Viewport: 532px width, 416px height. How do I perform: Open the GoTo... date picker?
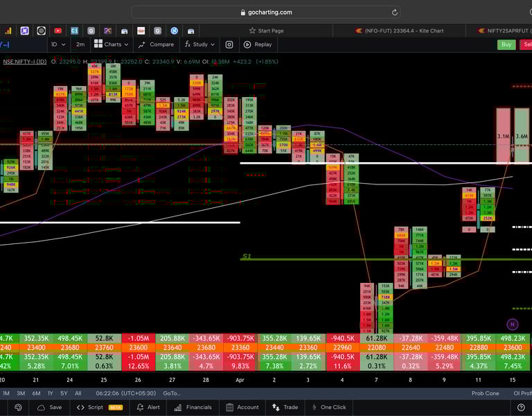(x=172, y=393)
